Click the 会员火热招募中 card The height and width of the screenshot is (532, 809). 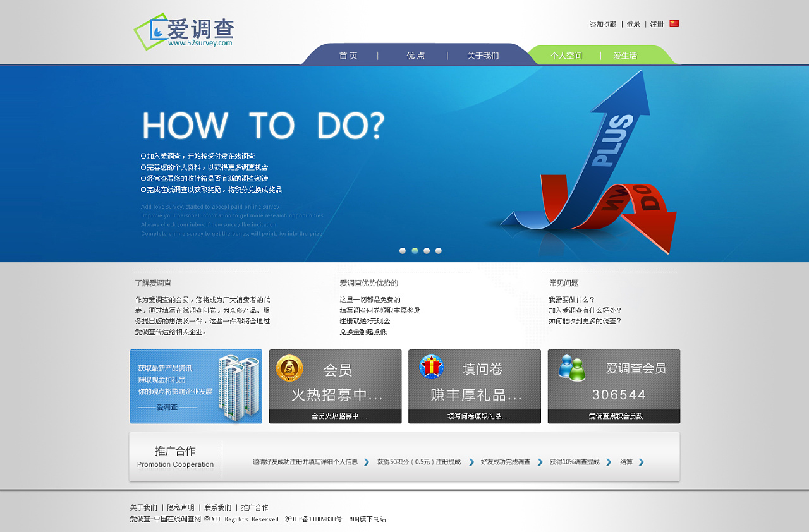[336, 386]
